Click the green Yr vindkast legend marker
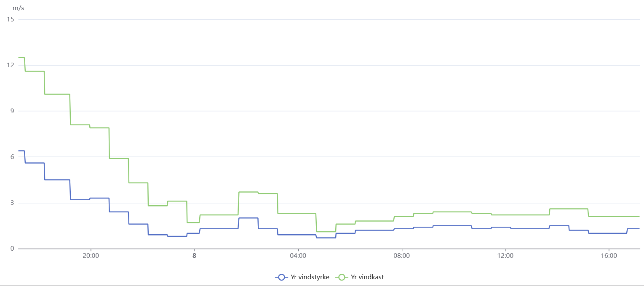Image resolution: width=644 pixels, height=286 pixels. (342, 277)
